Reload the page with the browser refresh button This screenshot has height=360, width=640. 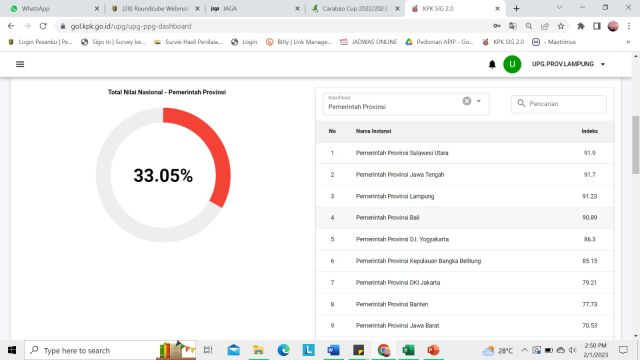(43, 26)
